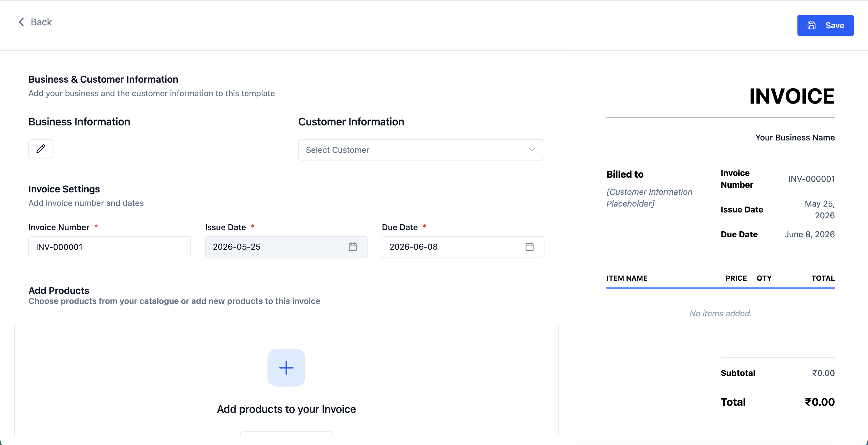The height and width of the screenshot is (445, 868).
Task: Go back using the Back arrow
Action: 21,22
